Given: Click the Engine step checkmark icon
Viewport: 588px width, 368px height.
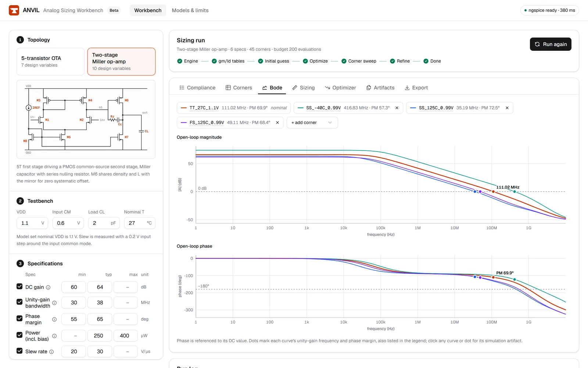Looking at the screenshot, I should pos(180,61).
